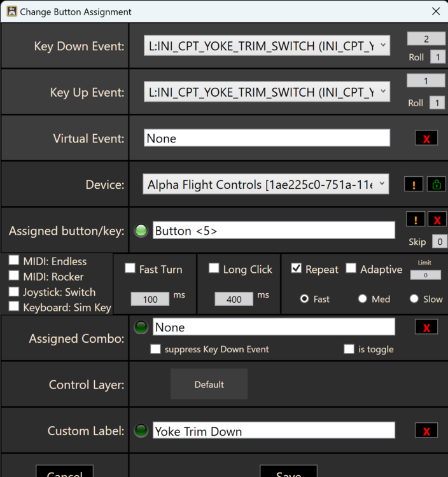Clear the Custom Label with red X
This screenshot has height=477, width=448.
tap(426, 431)
